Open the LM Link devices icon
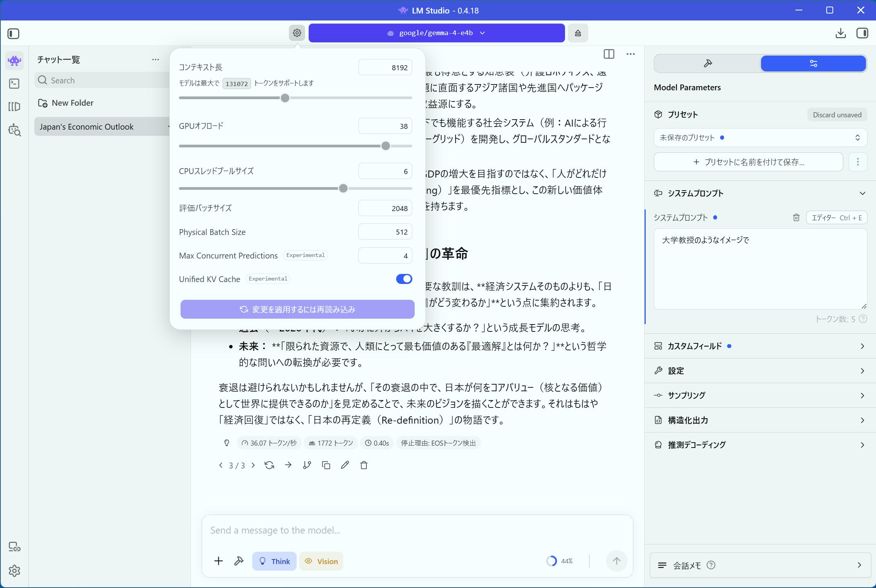 [x=14, y=547]
